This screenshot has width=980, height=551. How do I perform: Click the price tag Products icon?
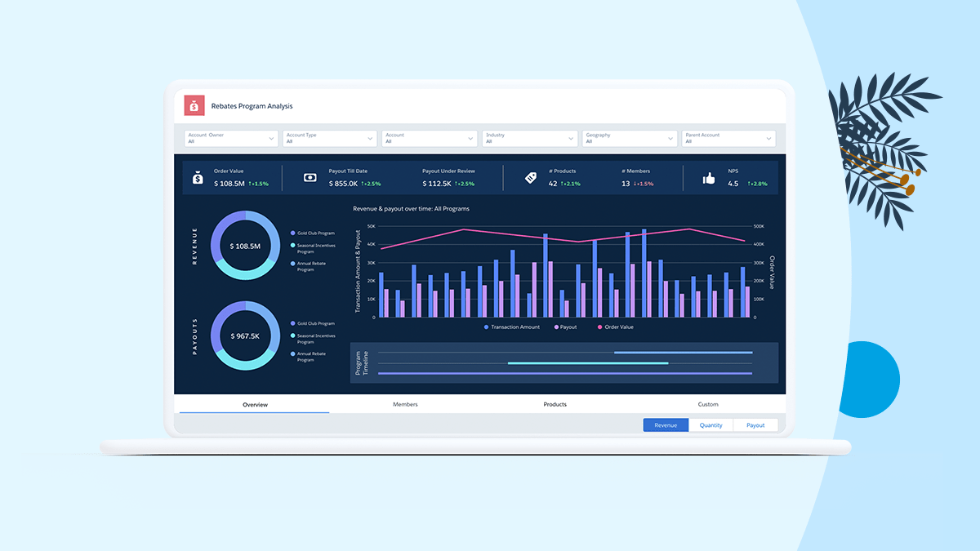tap(530, 177)
